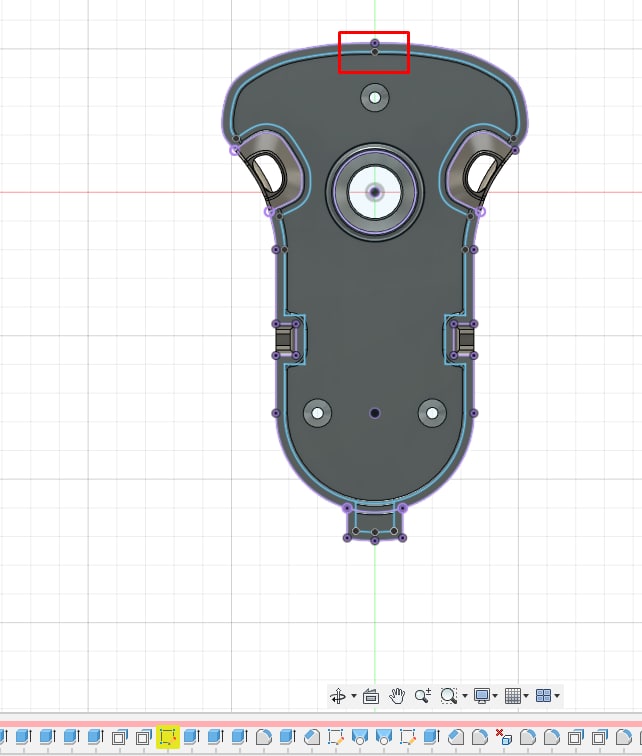Select fillet feature right after red-X feature

coord(528,737)
